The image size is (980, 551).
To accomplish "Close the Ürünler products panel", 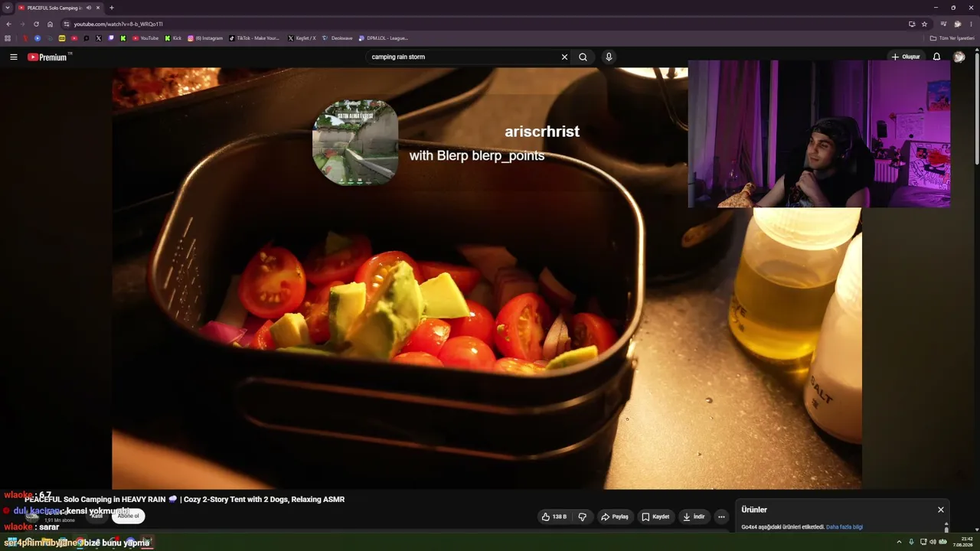I will tap(941, 510).
